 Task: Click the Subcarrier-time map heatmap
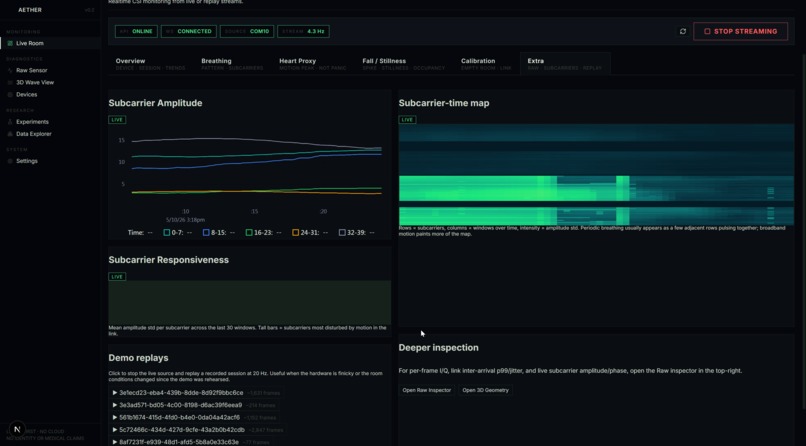pyautogui.click(x=596, y=174)
